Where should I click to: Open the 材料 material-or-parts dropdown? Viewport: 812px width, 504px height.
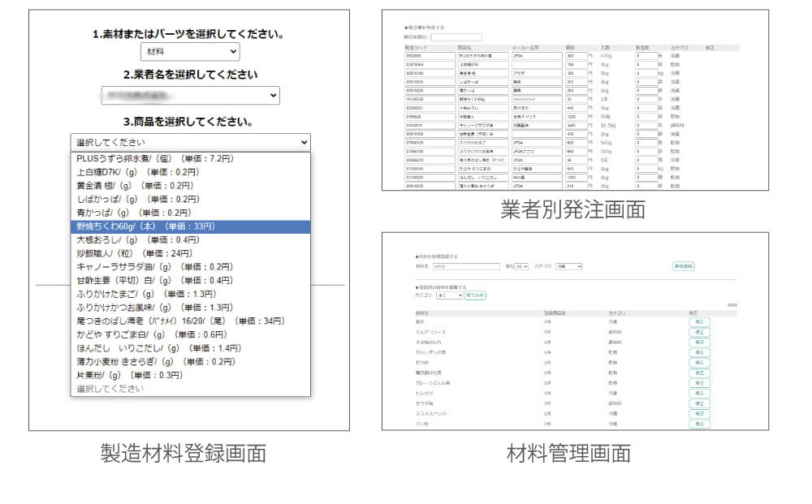pyautogui.click(x=190, y=51)
